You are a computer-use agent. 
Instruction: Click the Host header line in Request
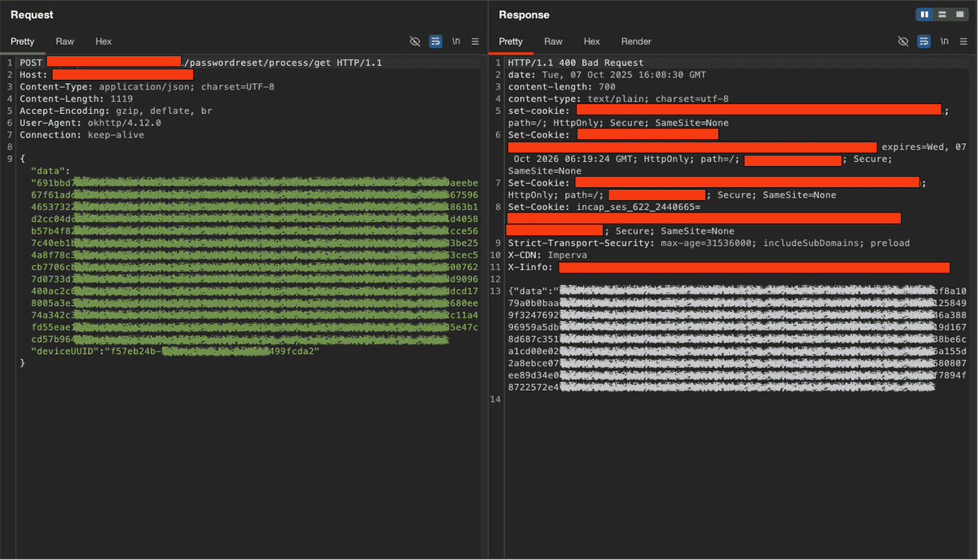tap(106, 75)
